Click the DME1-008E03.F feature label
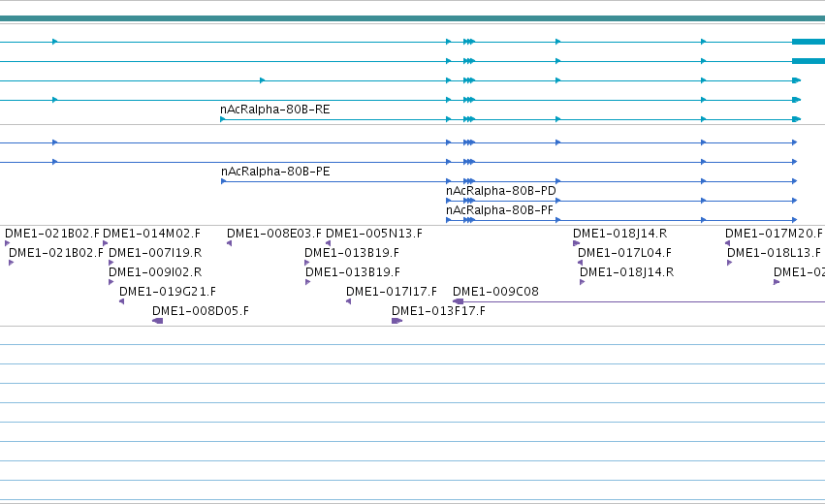Image resolution: width=825 pixels, height=504 pixels. [x=274, y=234]
